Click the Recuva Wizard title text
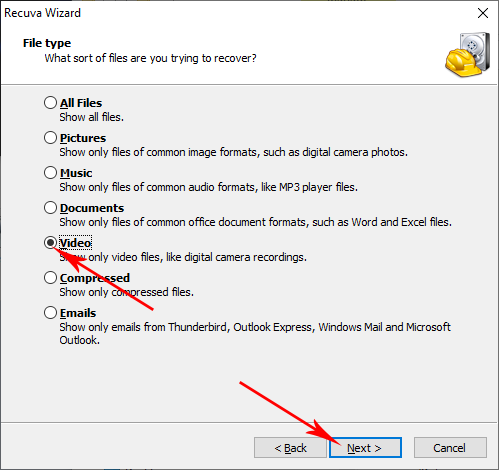 coord(42,13)
